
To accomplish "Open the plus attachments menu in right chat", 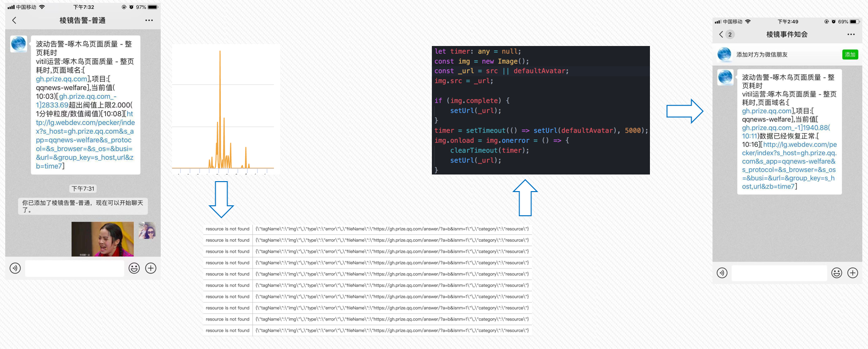I will click(x=853, y=273).
